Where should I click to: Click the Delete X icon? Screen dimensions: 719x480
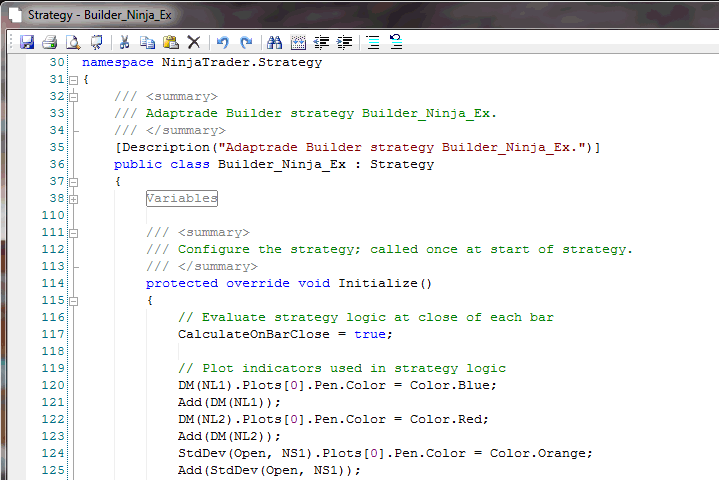pos(194,42)
